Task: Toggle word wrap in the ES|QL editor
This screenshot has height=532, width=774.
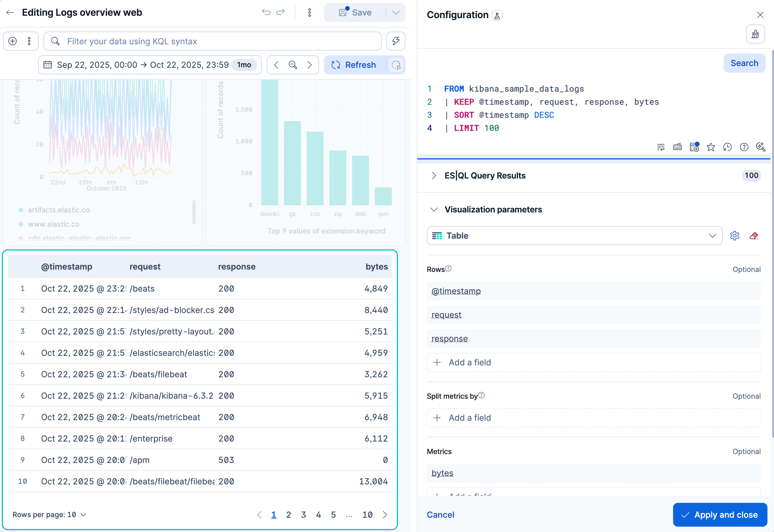Action: [x=661, y=147]
